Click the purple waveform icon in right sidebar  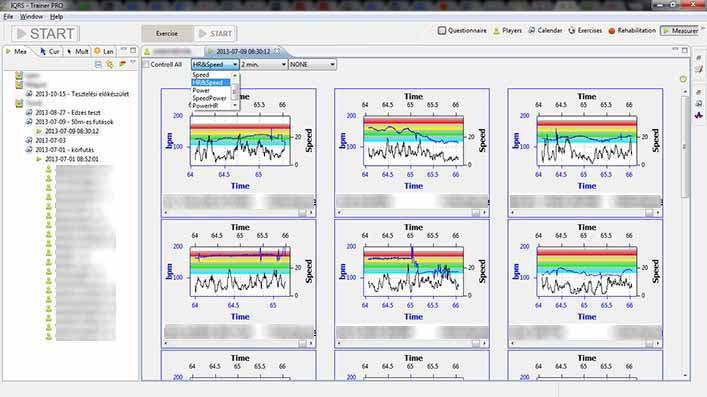(698, 115)
